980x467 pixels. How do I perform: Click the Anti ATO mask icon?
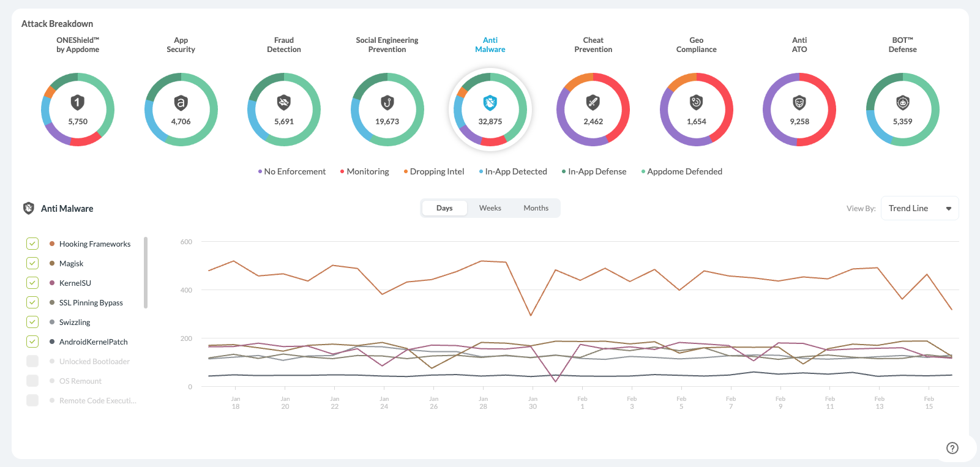(799, 102)
